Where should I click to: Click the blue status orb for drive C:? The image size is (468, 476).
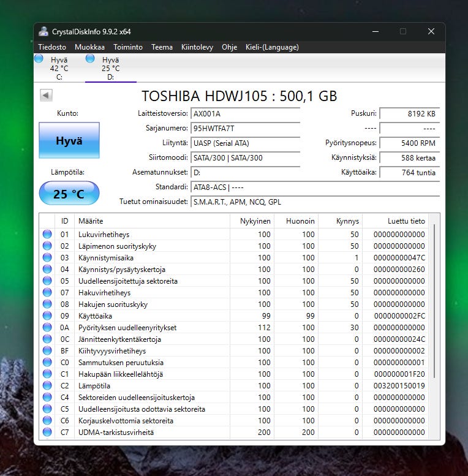point(39,59)
